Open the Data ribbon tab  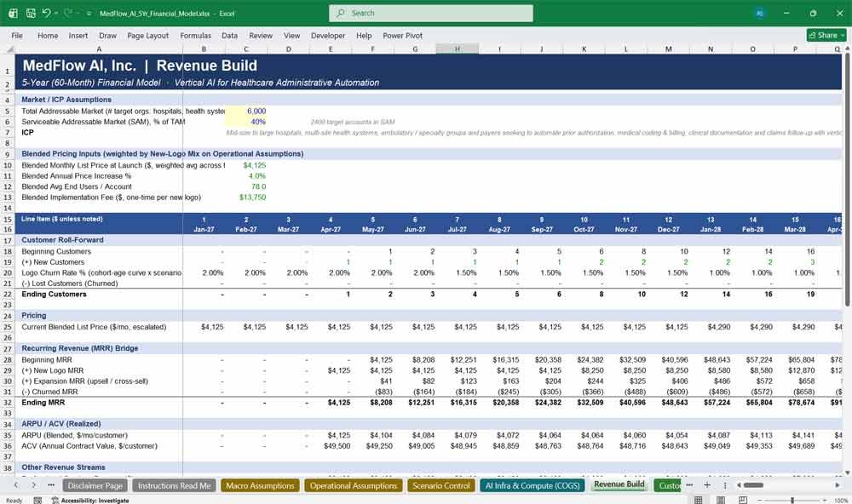229,35
